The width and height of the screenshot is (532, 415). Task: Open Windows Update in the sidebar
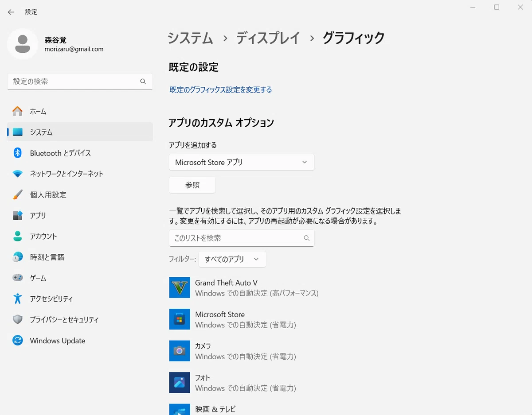80,341
